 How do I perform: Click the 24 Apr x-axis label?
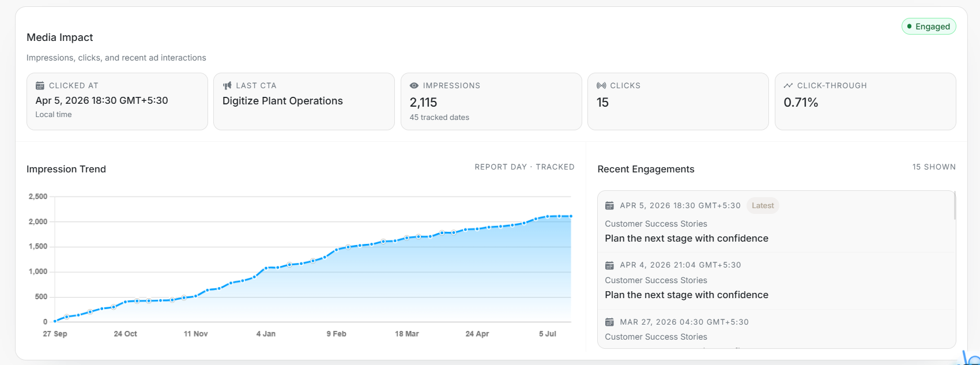coord(477,334)
